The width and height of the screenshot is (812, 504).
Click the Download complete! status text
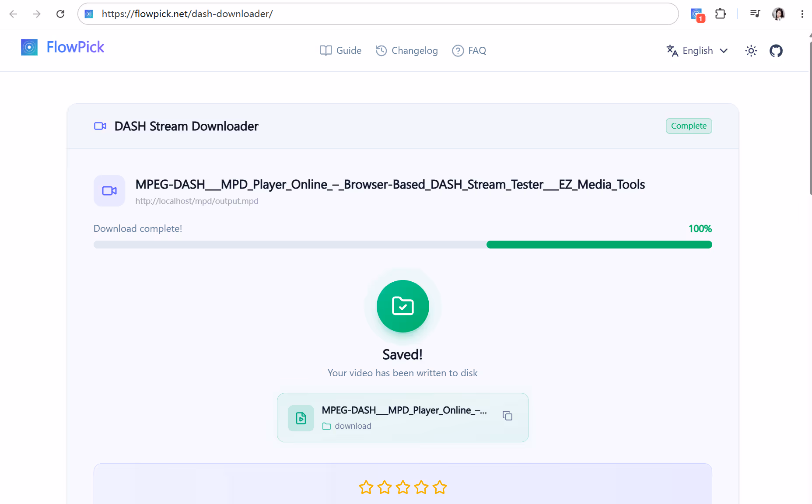(138, 229)
